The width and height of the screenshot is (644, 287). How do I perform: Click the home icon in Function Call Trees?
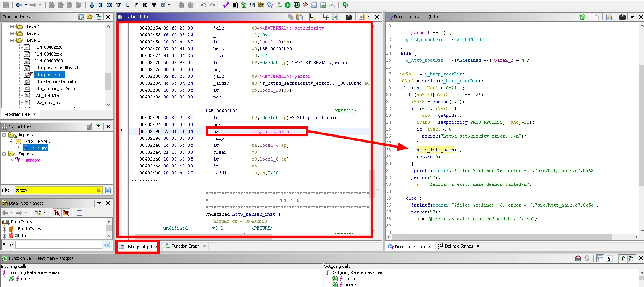578,258
